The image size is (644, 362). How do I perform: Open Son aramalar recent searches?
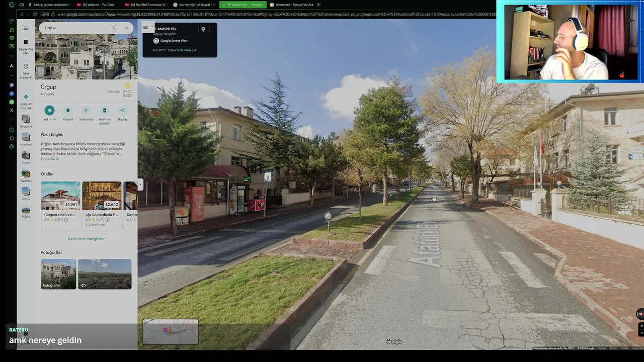coord(26,71)
